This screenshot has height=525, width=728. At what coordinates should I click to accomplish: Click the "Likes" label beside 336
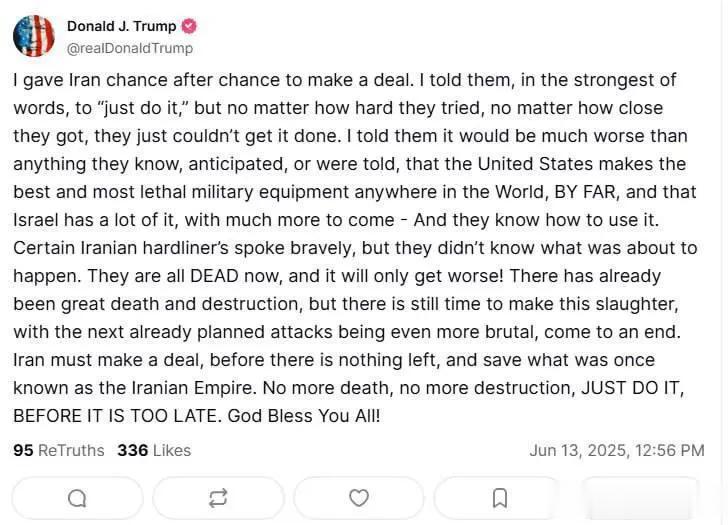172,450
